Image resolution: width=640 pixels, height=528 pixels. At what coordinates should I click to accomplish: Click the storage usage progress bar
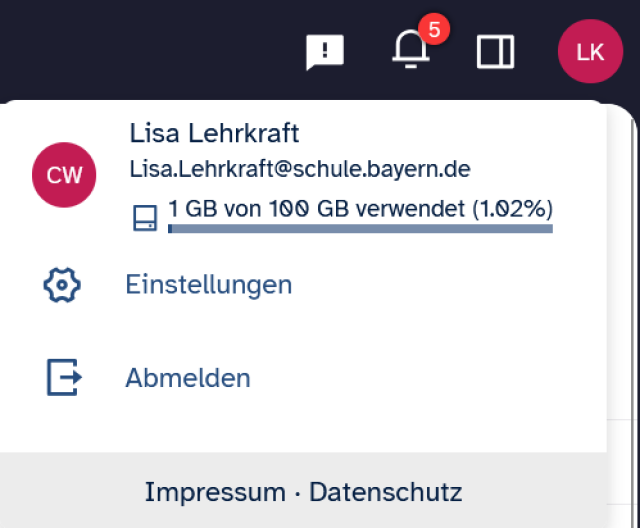[x=360, y=229]
